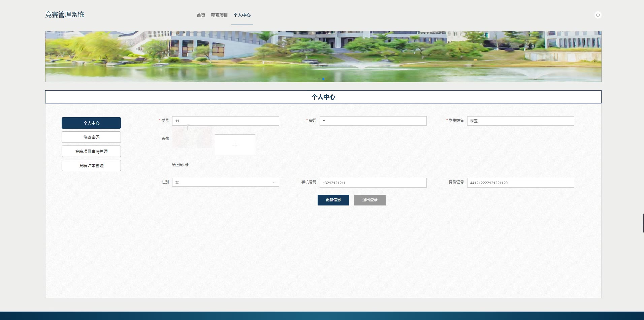Focus the 身份证号 input field

click(521, 183)
